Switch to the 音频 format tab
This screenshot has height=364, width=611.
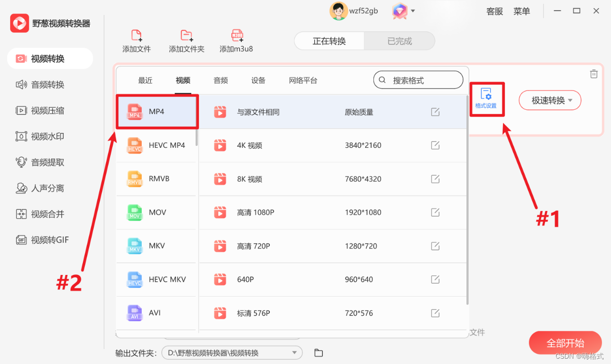point(221,80)
